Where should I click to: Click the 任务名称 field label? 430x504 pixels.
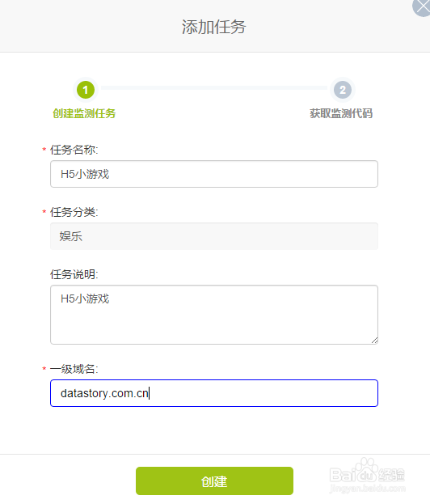(x=74, y=150)
